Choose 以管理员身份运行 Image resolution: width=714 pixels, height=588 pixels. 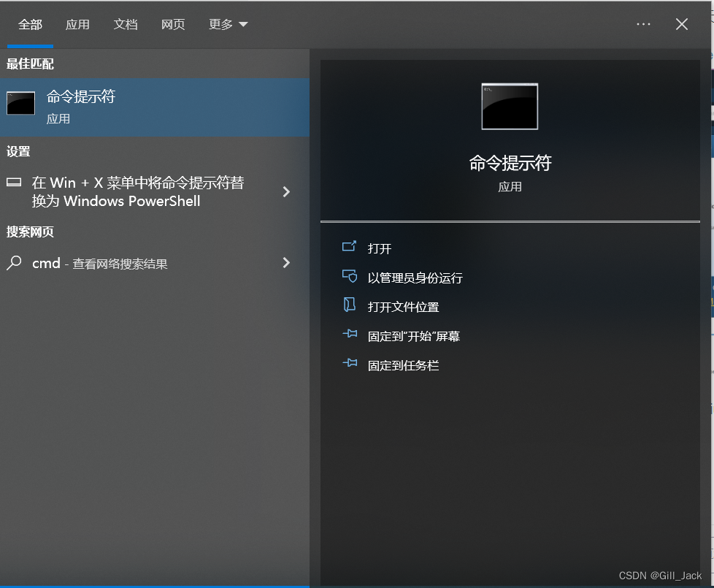(415, 278)
